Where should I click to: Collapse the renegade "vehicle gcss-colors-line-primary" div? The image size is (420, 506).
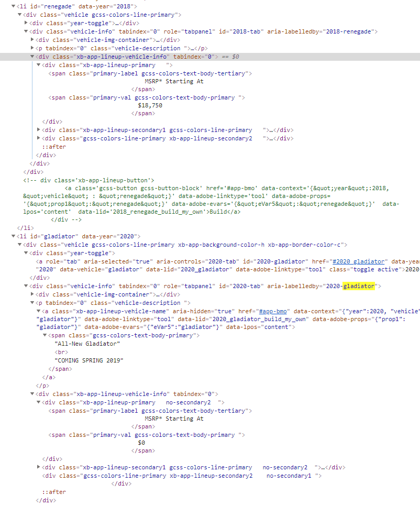pos(20,15)
